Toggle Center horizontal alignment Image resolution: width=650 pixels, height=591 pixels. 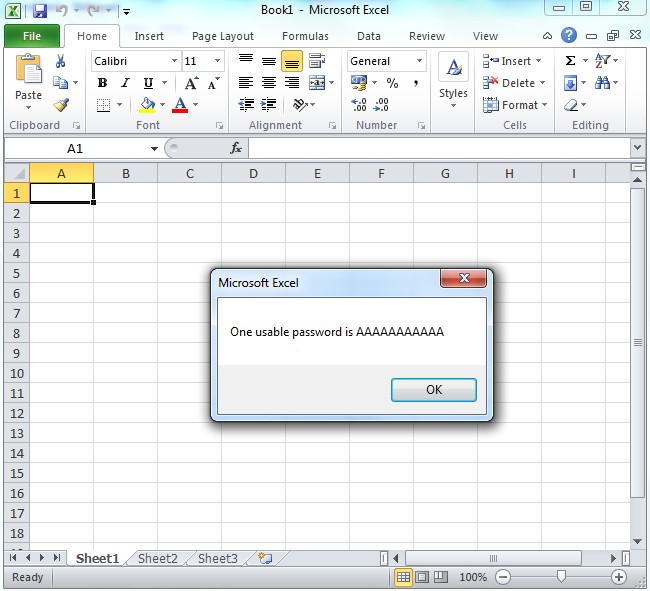[x=269, y=83]
